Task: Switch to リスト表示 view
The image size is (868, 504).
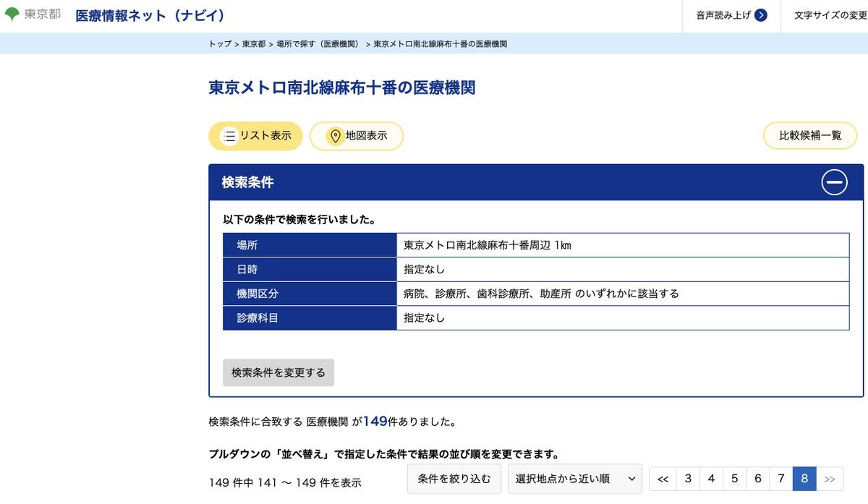Action: (x=255, y=136)
